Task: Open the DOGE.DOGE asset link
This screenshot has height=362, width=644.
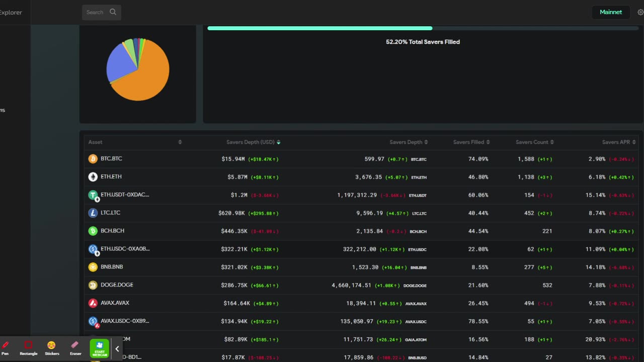Action: pos(117,285)
